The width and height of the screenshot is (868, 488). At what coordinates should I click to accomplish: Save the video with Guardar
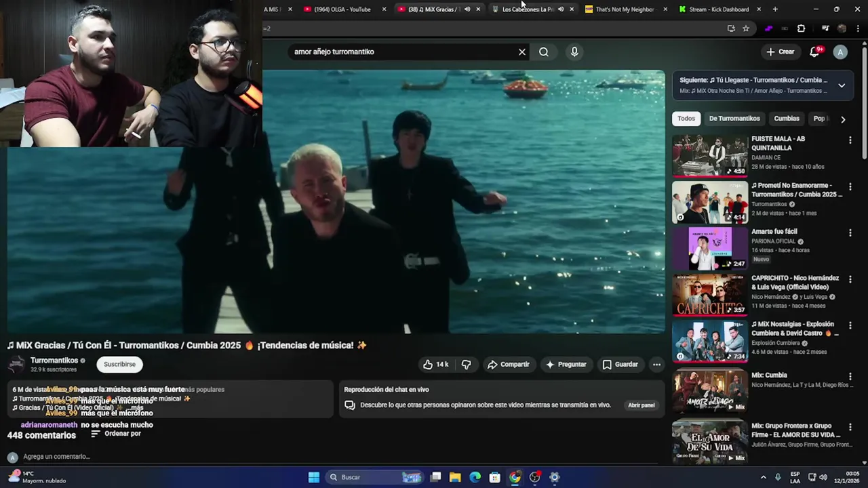click(620, 365)
